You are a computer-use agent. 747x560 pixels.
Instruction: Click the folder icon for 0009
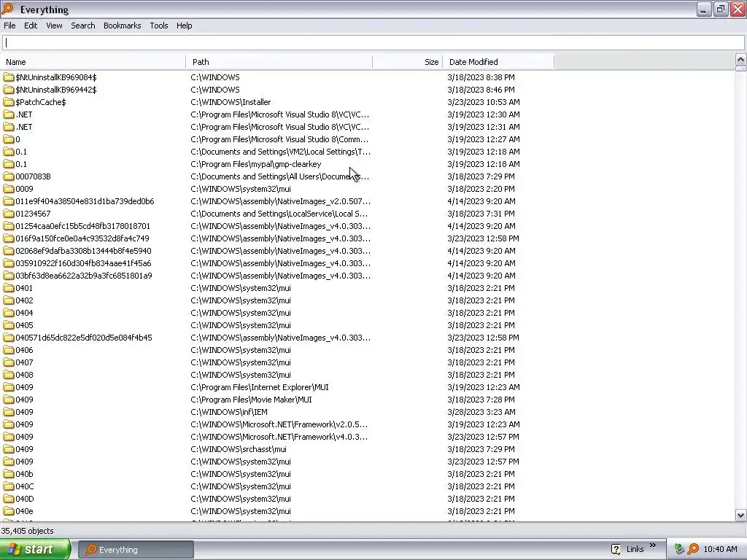(9, 189)
